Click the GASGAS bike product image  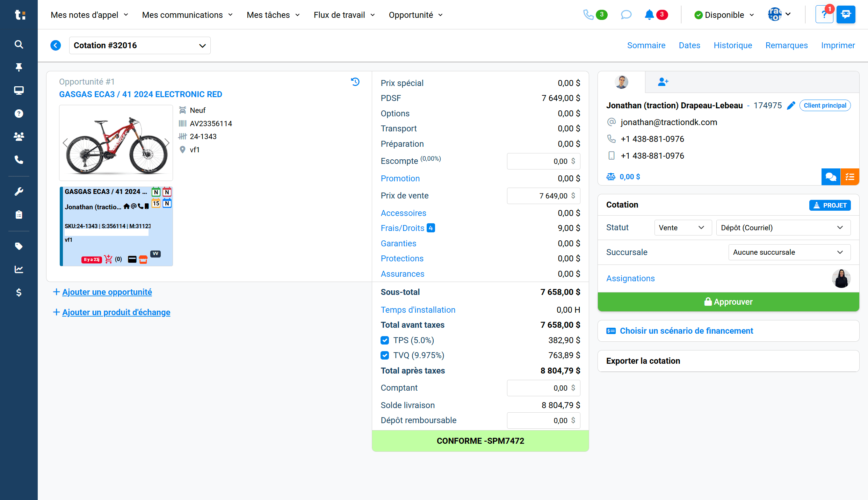116,143
